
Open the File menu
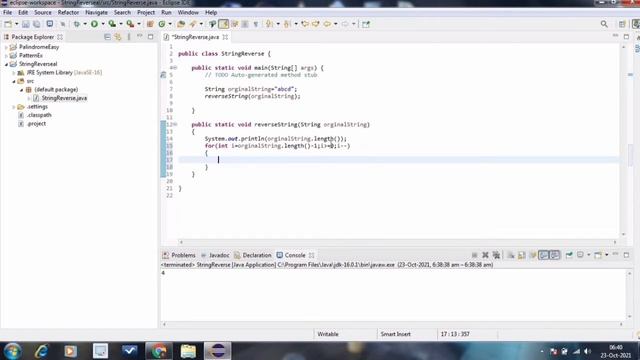pos(7,13)
